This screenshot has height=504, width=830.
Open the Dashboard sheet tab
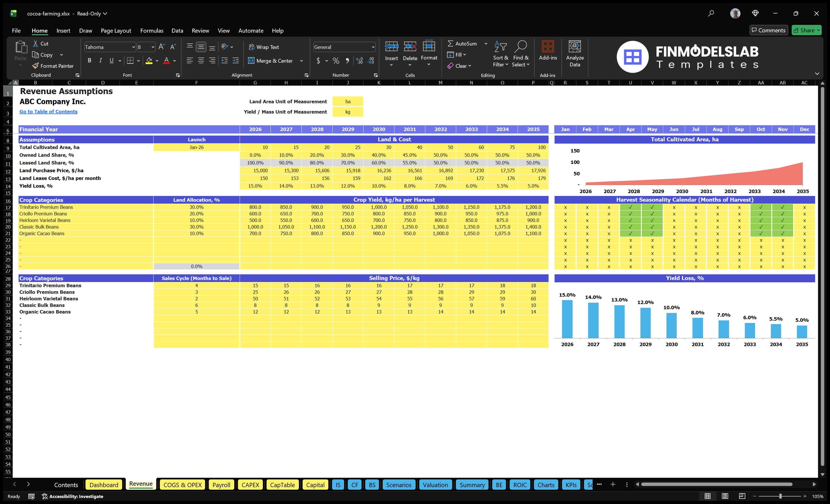point(104,485)
